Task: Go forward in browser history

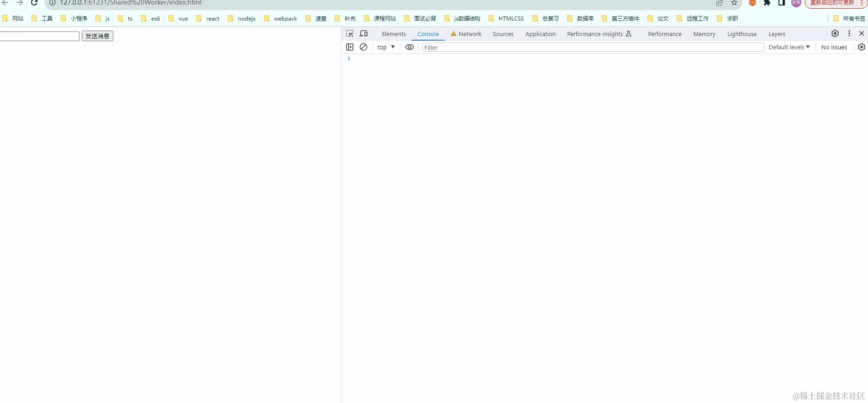Action: [20, 3]
